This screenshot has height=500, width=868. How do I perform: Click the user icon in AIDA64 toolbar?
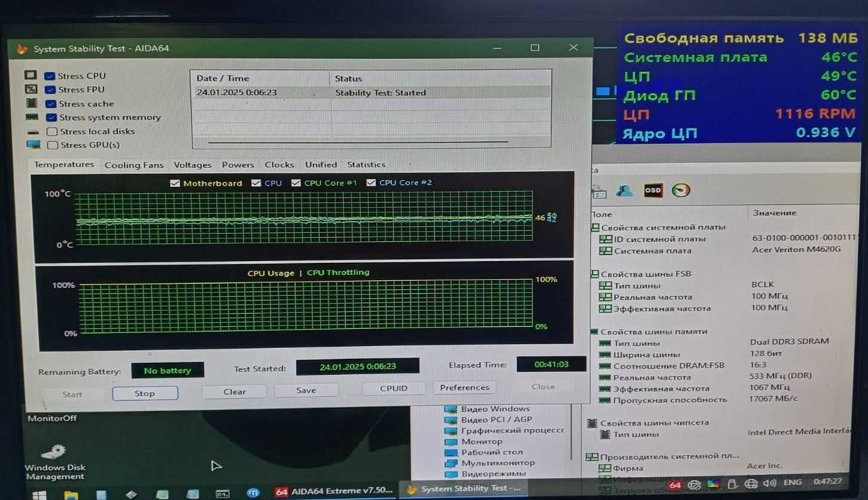[624, 190]
